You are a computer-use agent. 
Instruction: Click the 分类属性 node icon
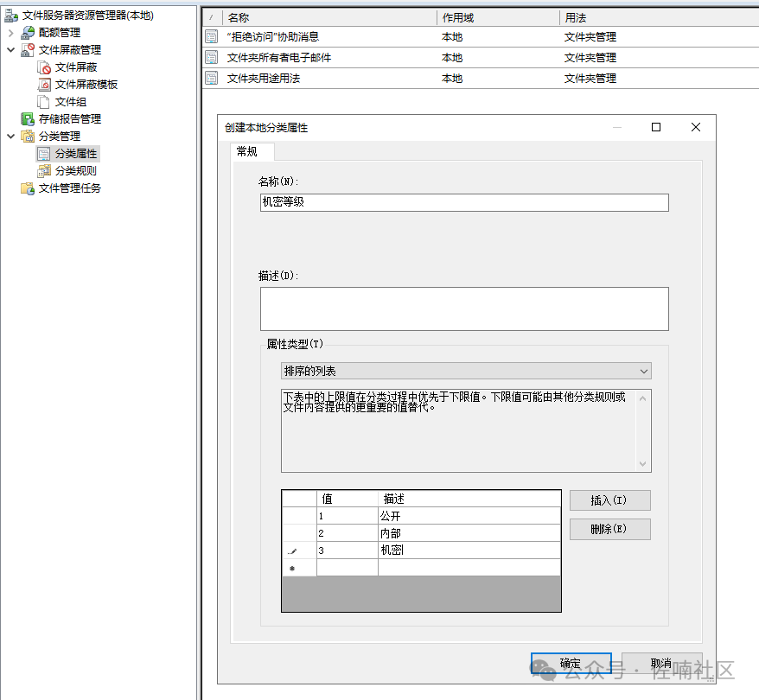click(x=43, y=154)
